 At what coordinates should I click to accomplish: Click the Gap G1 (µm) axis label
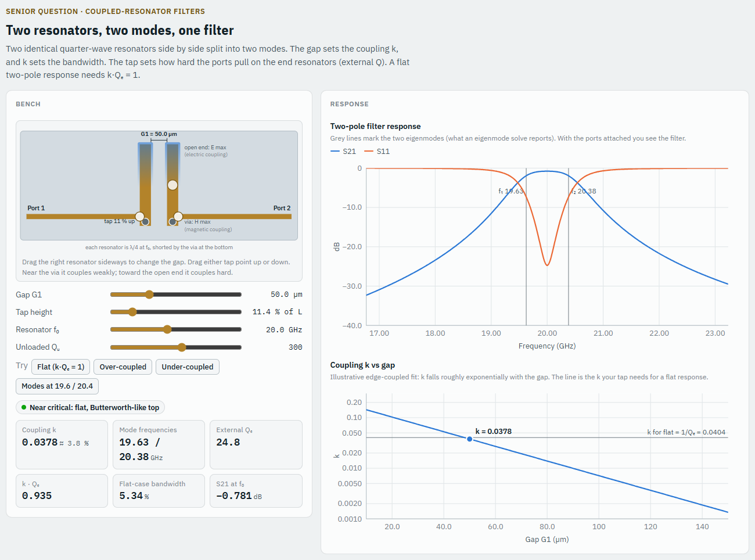[547, 539]
